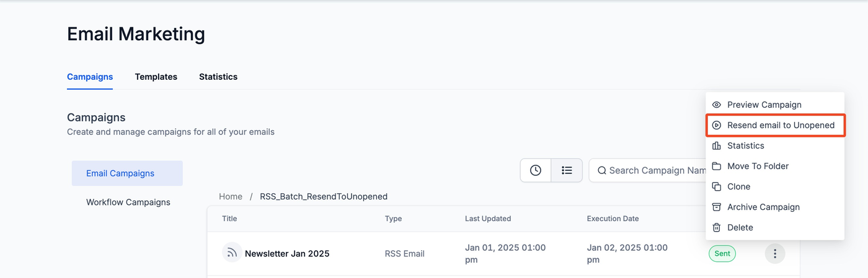Open the three-dot menu for Newsletter
868x278 pixels.
pos(775,253)
